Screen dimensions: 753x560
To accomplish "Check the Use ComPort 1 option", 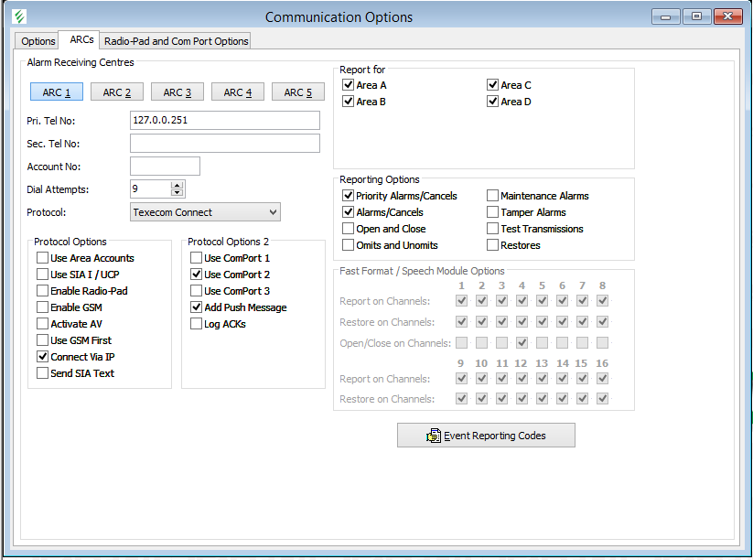I will click(197, 258).
